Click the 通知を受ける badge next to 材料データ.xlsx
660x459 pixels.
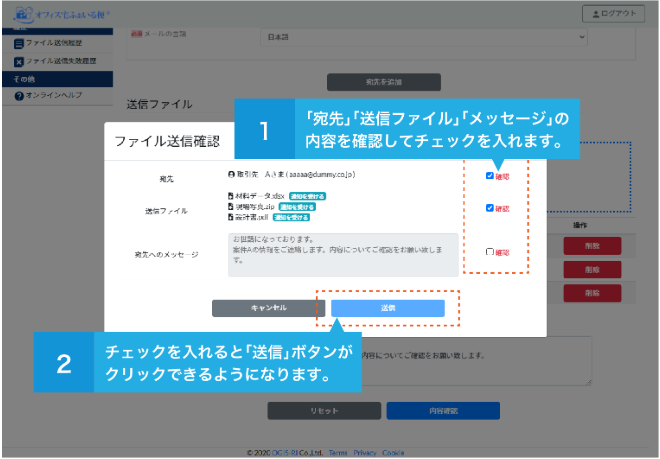pos(307,197)
